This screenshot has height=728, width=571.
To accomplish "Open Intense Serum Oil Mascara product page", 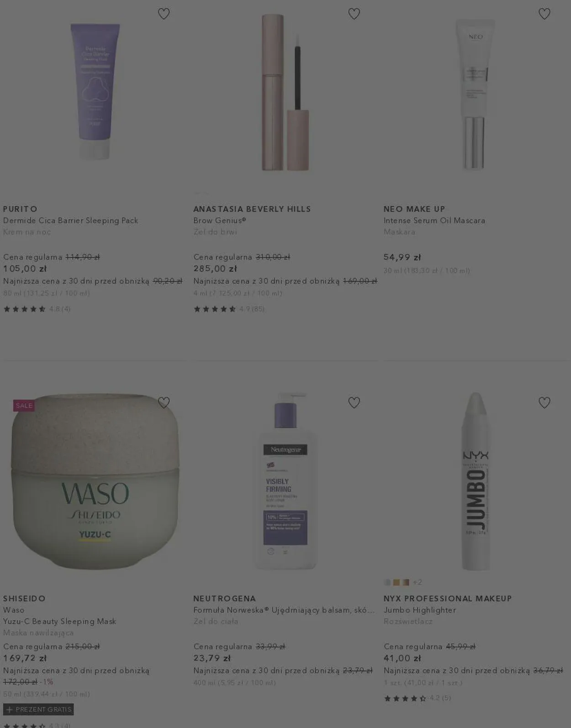I will (434, 220).
